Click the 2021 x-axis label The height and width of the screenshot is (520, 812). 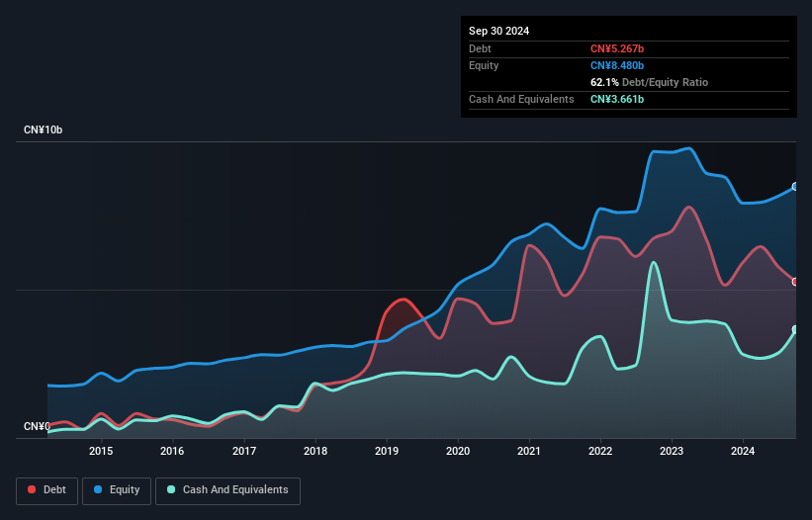click(529, 451)
